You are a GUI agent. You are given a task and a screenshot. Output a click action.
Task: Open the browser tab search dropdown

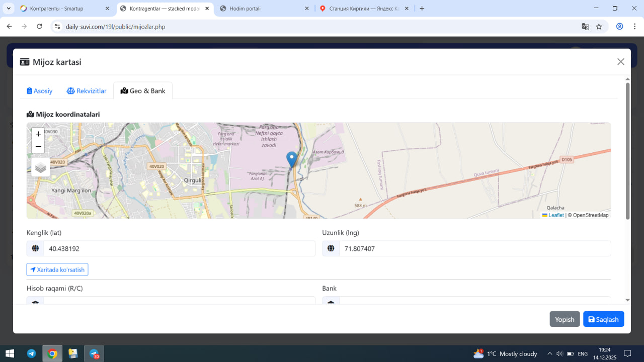pos(9,9)
